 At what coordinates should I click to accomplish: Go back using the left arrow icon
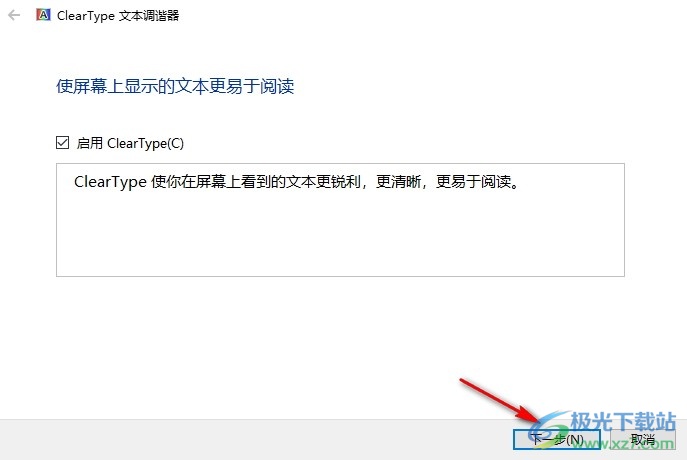point(14,16)
